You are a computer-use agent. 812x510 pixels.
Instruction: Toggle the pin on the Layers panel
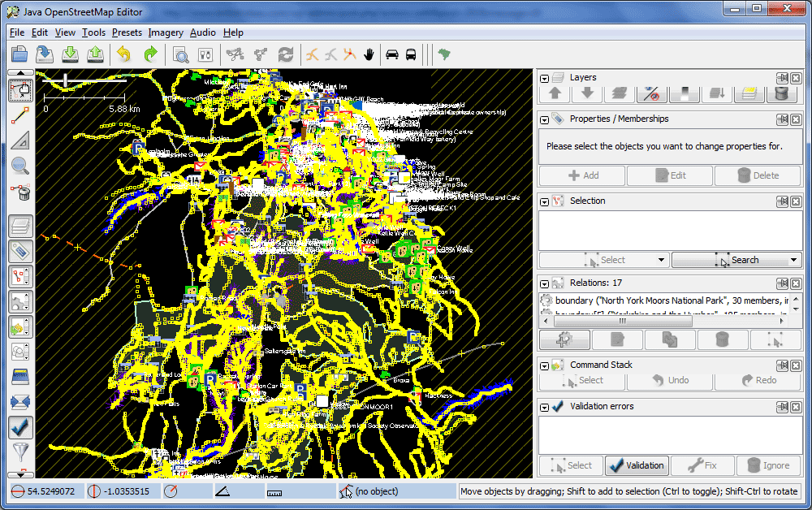pyautogui.click(x=783, y=78)
